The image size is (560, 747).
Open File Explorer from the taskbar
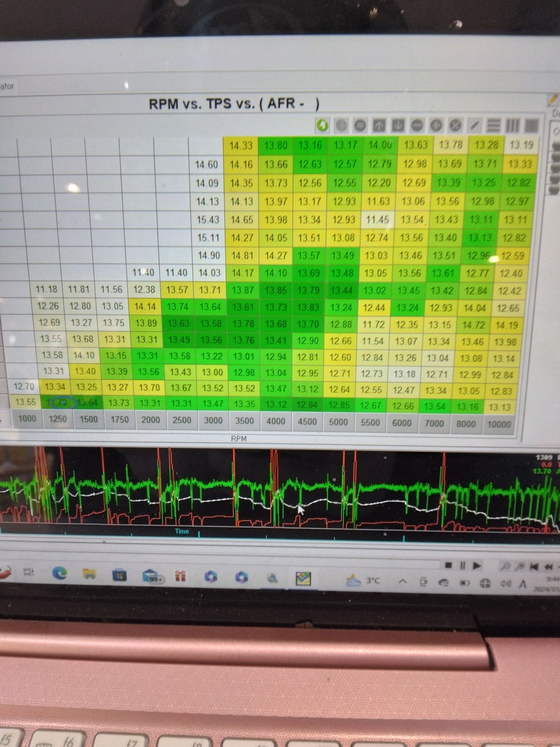89,575
